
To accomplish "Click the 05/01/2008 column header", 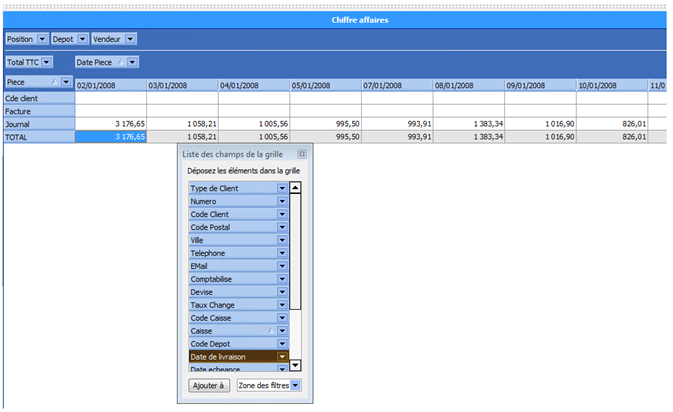I will [326, 85].
